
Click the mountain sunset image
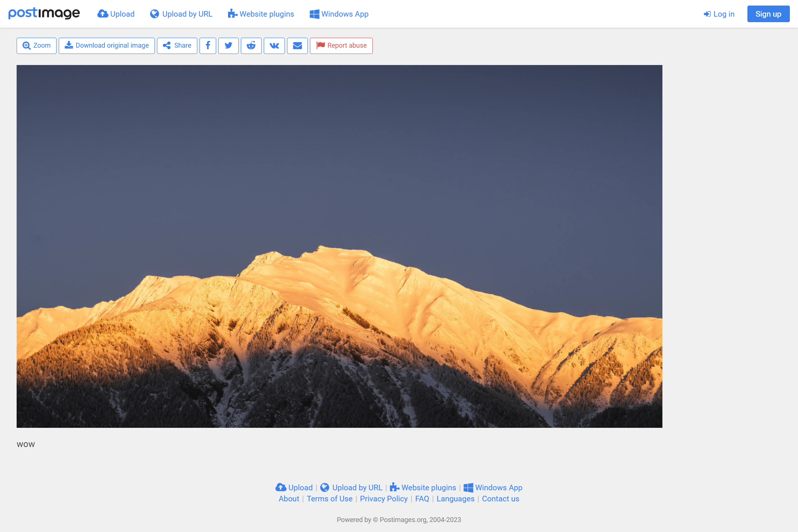click(339, 246)
